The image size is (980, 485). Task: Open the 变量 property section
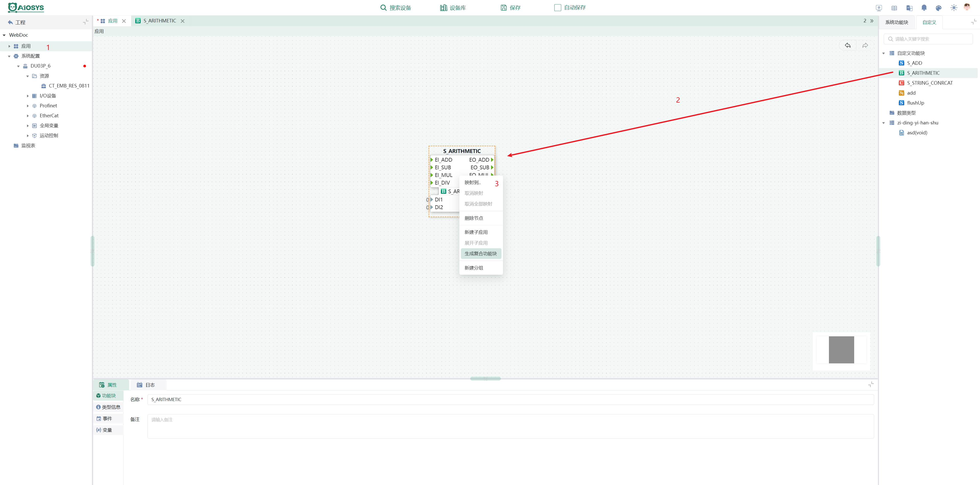108,430
